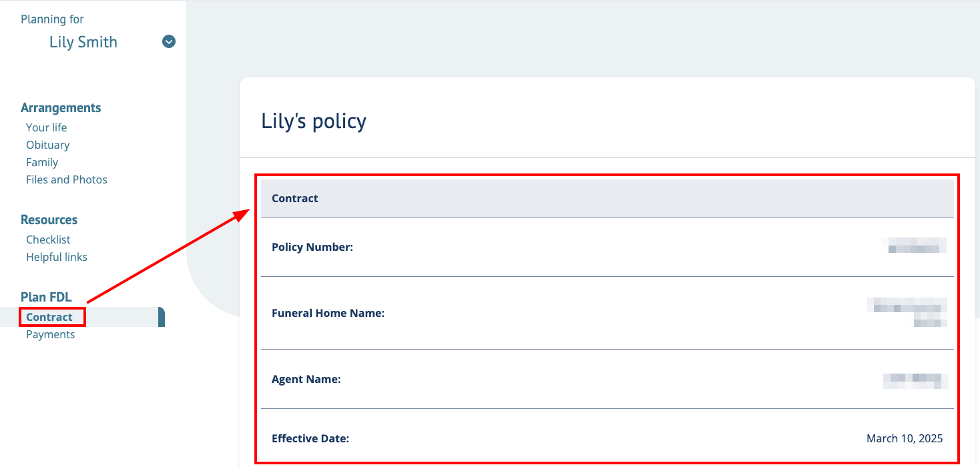Select Contract under Plan FDL
The height and width of the screenshot is (467, 980).
49,317
